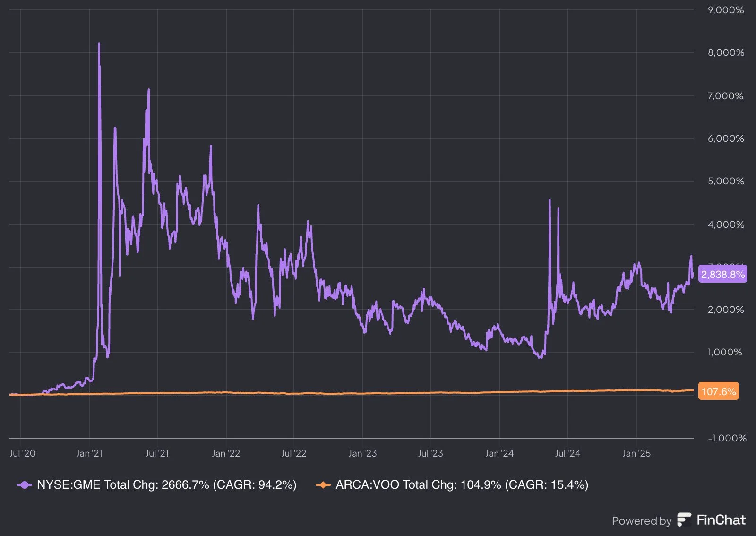Viewport: 756px width, 536px height.
Task: Click the 4,000% y-axis label
Action: 726,225
